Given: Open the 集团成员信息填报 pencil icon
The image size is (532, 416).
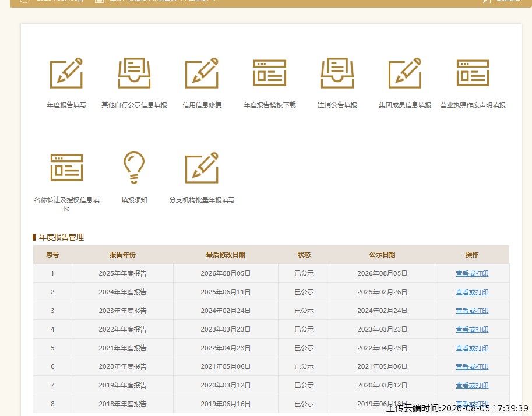Looking at the screenshot, I should click(405, 73).
